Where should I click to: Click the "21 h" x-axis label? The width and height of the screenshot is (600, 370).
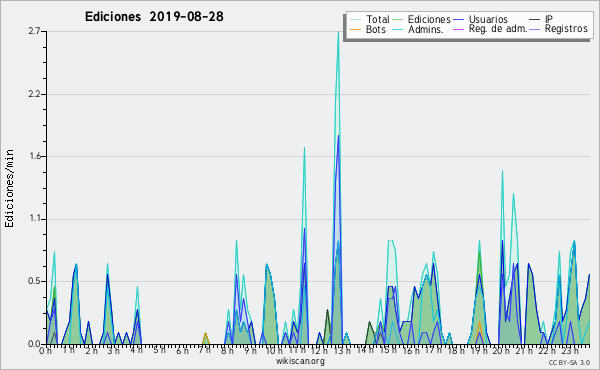point(524,351)
